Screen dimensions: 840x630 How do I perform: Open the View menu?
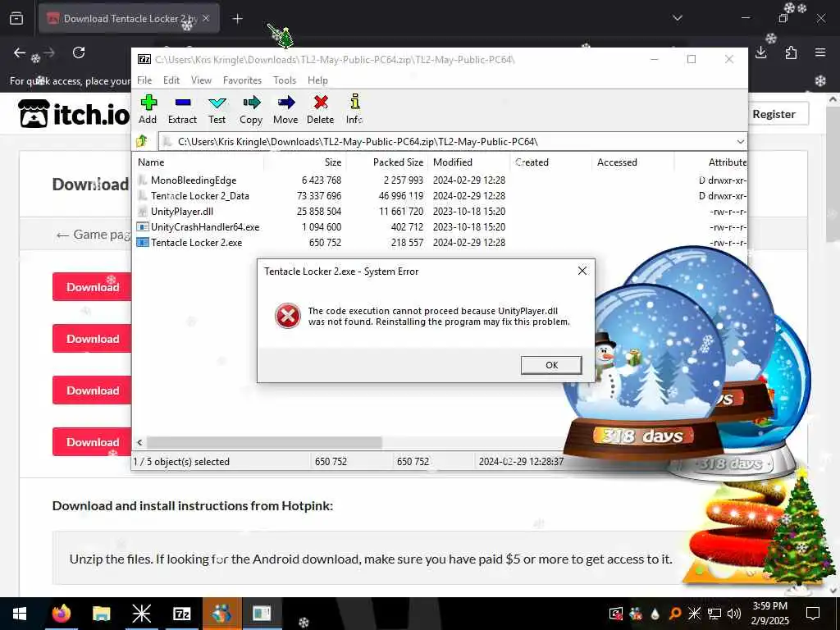pyautogui.click(x=202, y=80)
